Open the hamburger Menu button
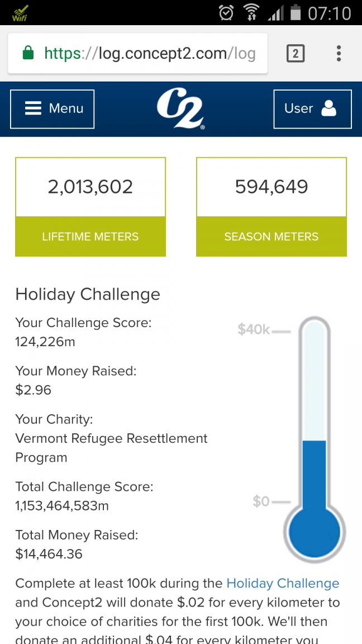Viewport: 362px width, 644px height. pyautogui.click(x=52, y=109)
